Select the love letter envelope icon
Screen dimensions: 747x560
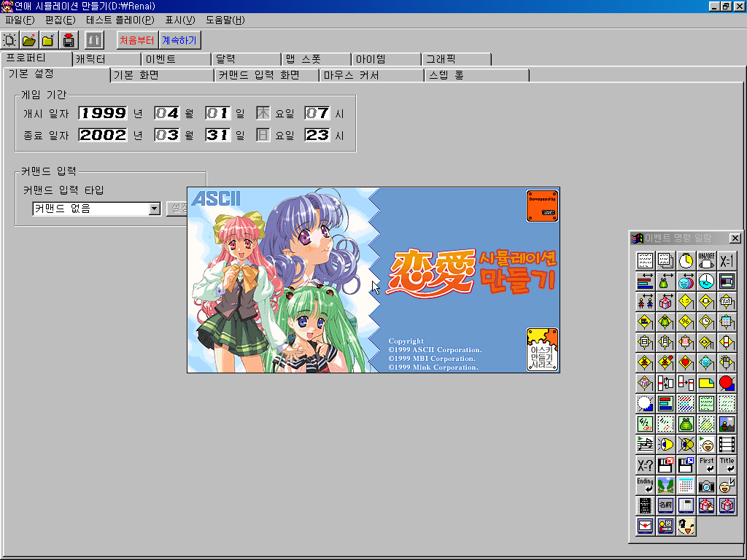pos(645,526)
